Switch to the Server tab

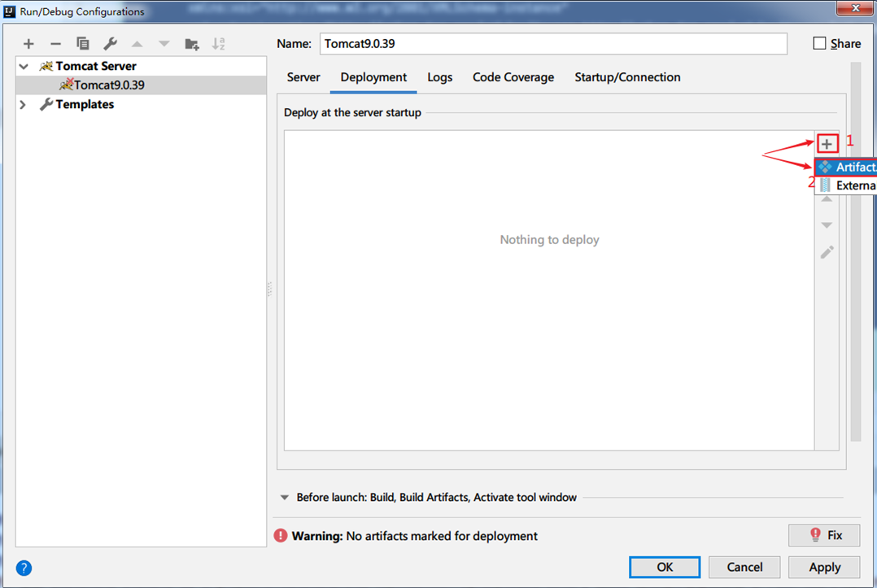click(x=303, y=77)
